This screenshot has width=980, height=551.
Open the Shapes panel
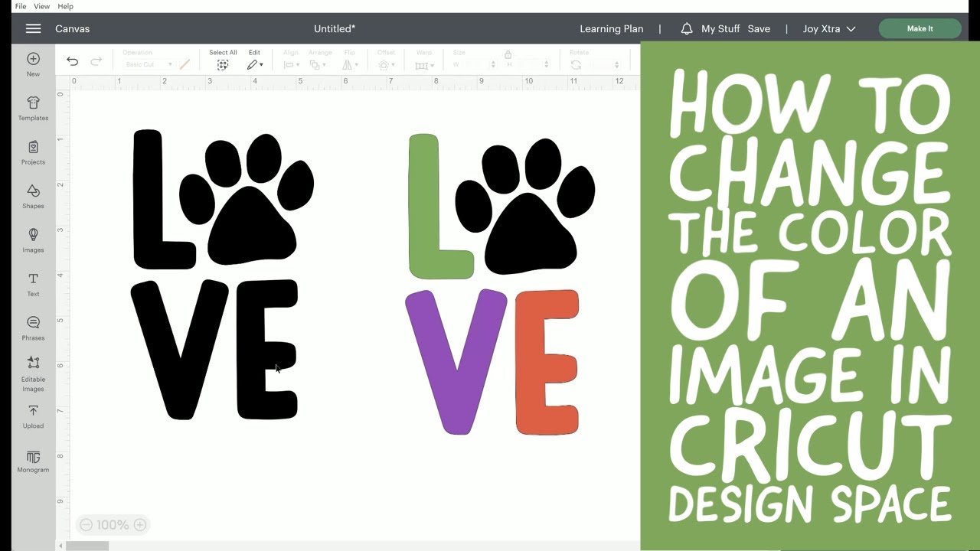click(33, 196)
